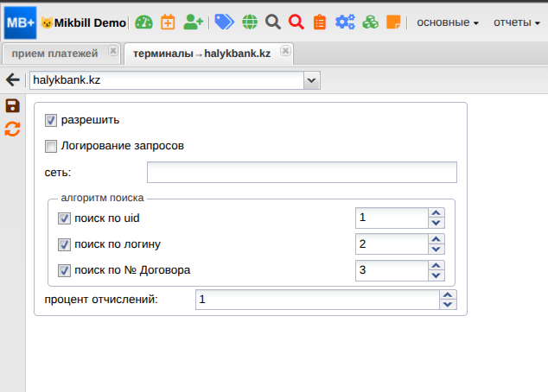Click the алгоритм поиска group label
Image resolution: width=548 pixels, height=392 pixels.
(102, 198)
